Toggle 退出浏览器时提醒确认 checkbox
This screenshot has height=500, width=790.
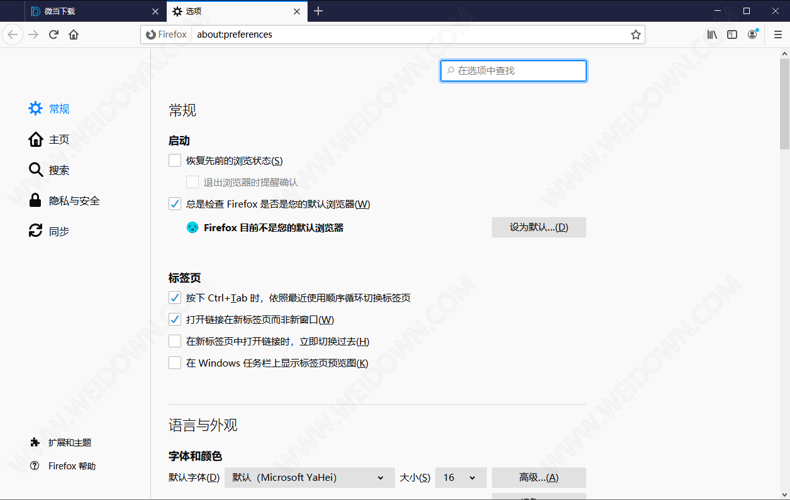(x=192, y=182)
